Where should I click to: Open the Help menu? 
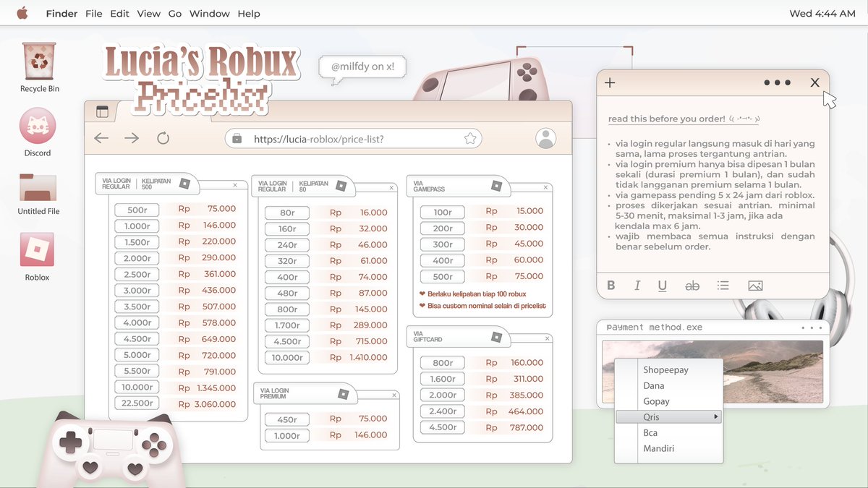(249, 14)
